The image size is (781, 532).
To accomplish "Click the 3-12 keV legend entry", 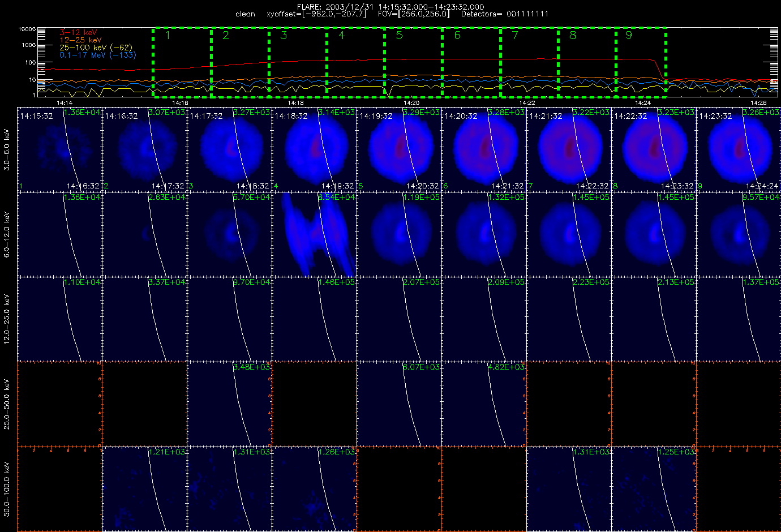I will (x=78, y=33).
